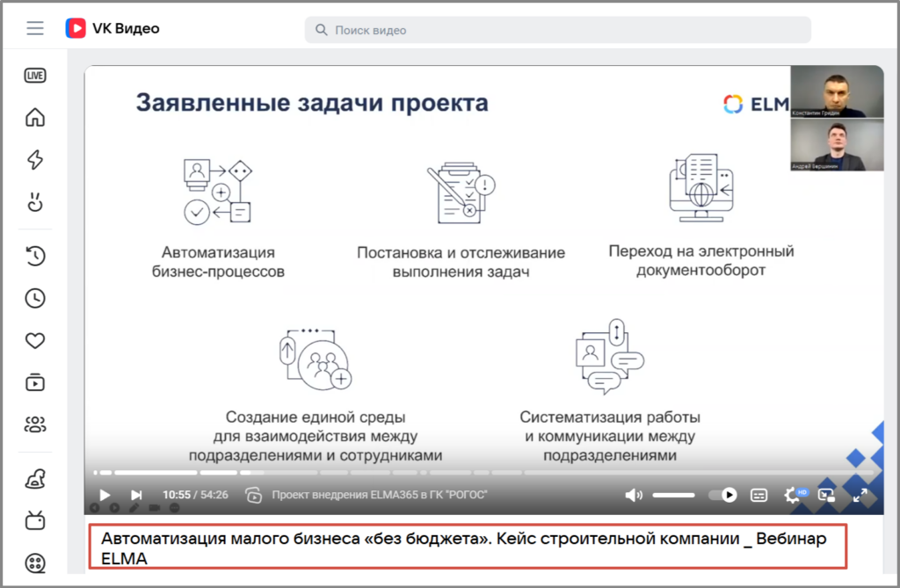Open player quality settings gear
This screenshot has width=900, height=588.
click(793, 495)
